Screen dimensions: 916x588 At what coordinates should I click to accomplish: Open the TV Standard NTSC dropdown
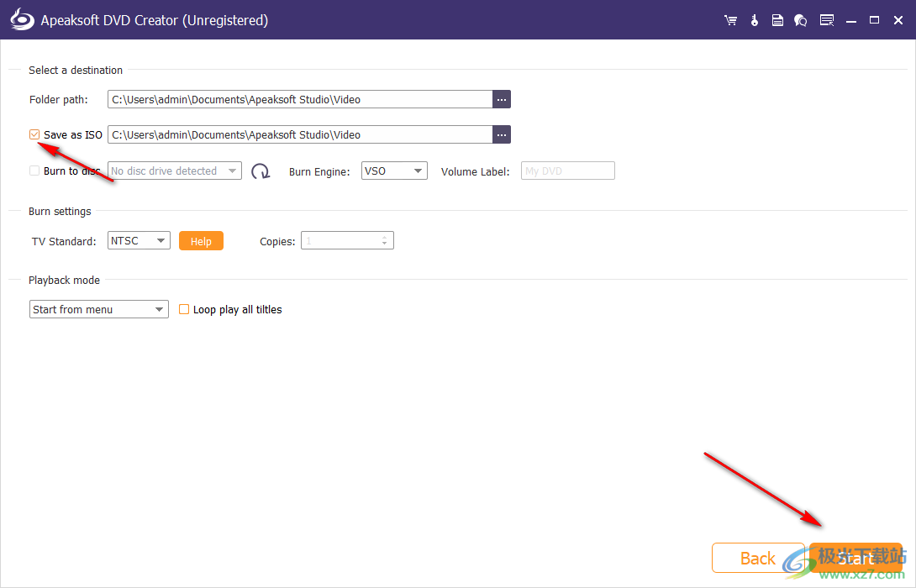[x=139, y=240]
